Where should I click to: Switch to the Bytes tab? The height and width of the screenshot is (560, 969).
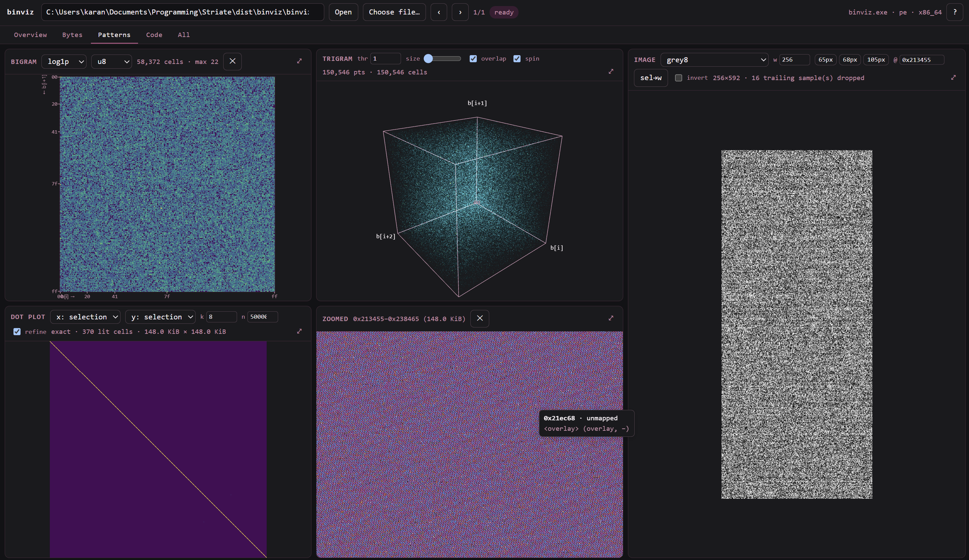click(72, 35)
